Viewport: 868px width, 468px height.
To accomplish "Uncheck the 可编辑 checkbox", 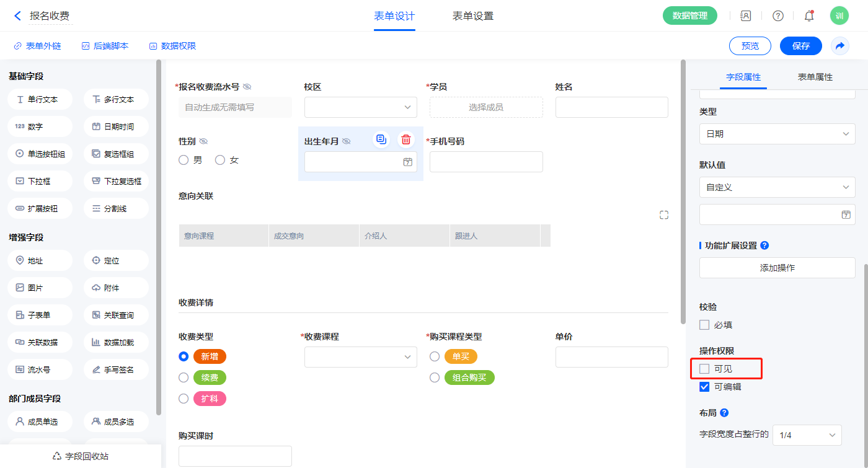I will coord(704,387).
